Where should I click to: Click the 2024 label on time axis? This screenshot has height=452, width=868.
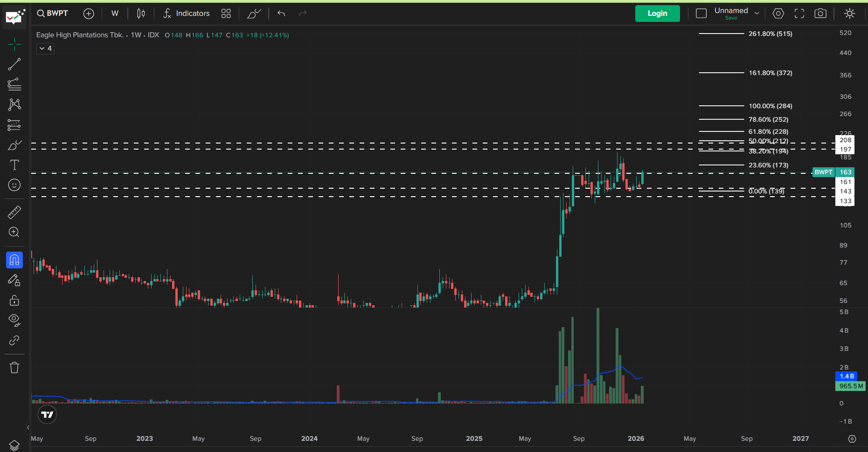pos(309,438)
